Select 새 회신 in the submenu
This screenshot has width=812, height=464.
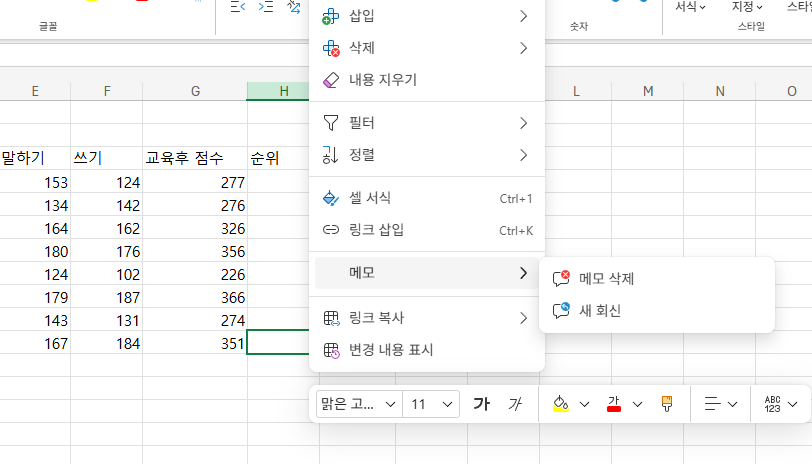coord(657,311)
